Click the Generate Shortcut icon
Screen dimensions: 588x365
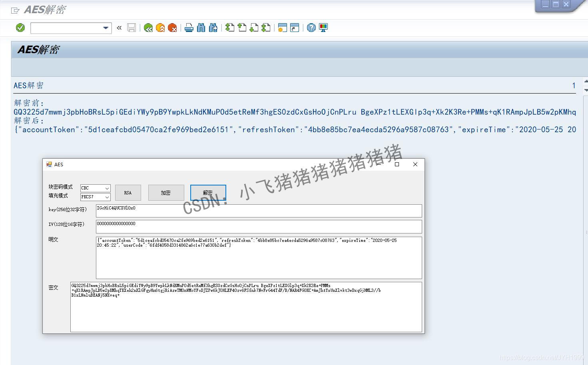[x=294, y=28]
